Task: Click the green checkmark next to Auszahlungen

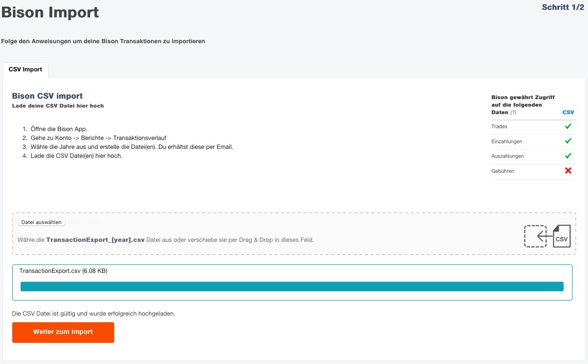Action: 568,156
